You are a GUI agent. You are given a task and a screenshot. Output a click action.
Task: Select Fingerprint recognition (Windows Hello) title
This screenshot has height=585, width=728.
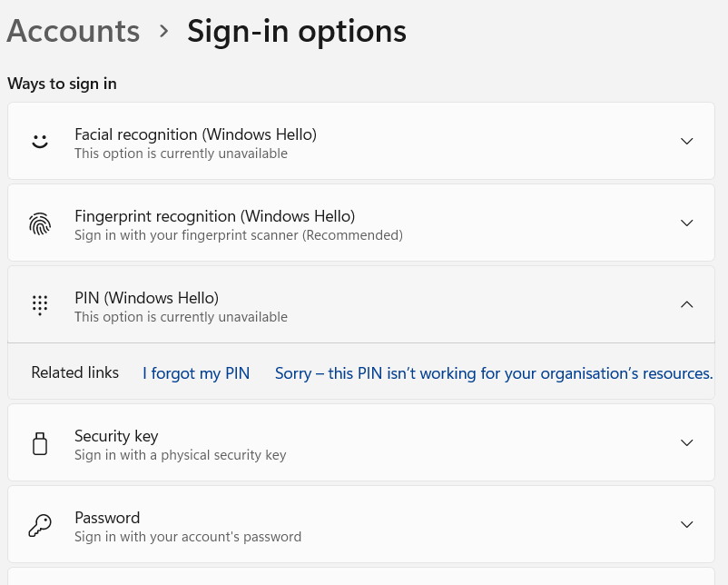[214, 216]
